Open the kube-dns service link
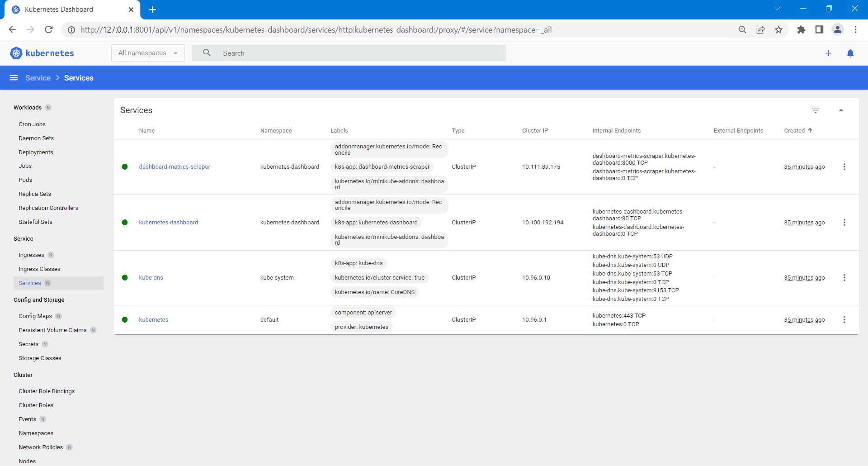 [x=151, y=278]
